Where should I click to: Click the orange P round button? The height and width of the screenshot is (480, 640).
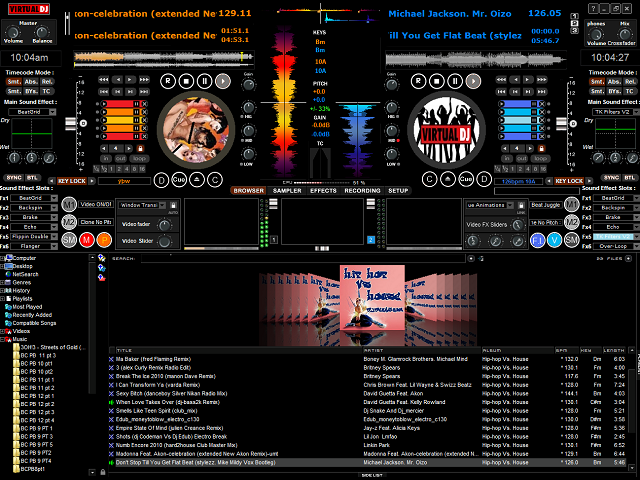click(x=104, y=240)
